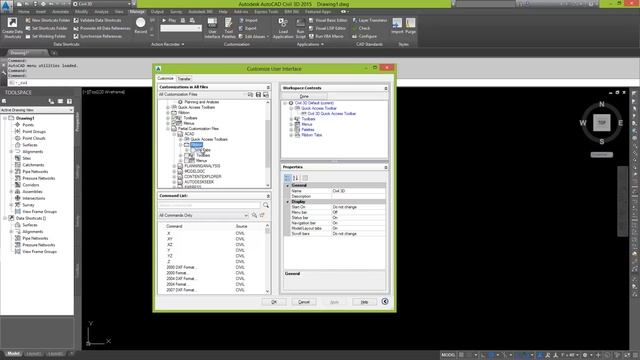Click Create Data Shortcuts ribbon icon
This screenshot has height=360, width=640.
point(12,28)
